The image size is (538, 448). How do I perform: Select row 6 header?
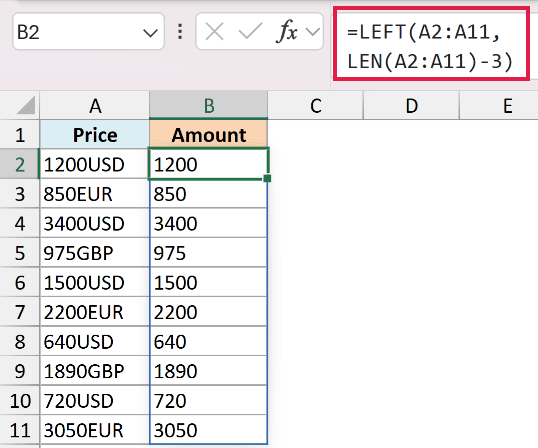point(20,282)
